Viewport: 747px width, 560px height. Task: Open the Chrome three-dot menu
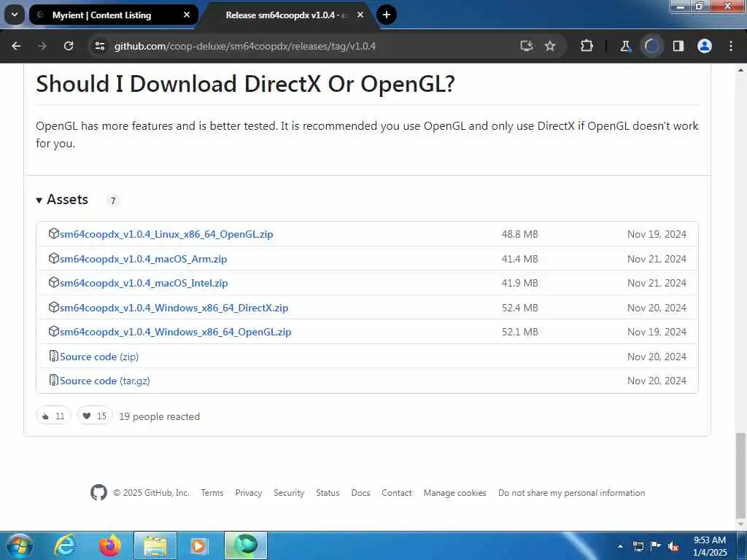click(731, 46)
